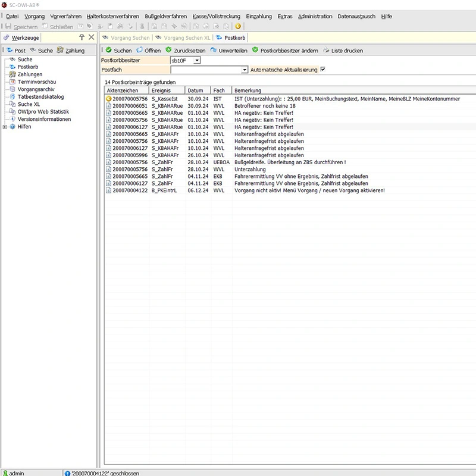Click the green Suchen checkmark icon
Screen dimensions: 476x476
click(x=108, y=51)
